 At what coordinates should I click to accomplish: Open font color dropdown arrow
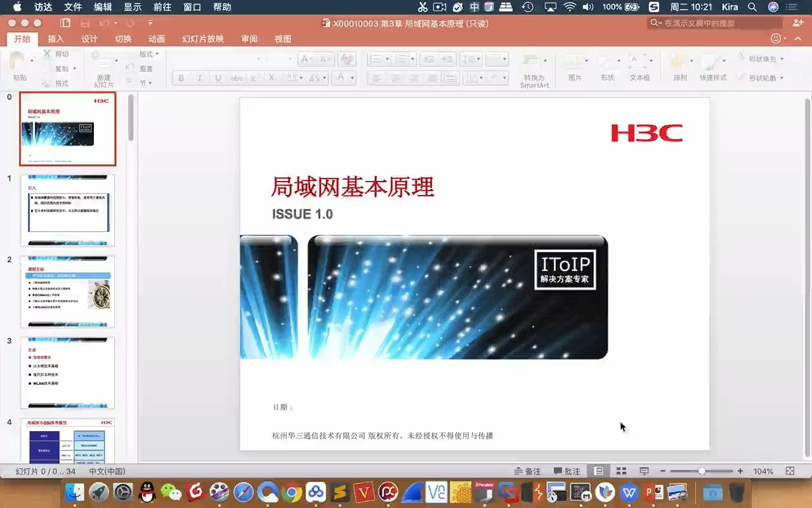[353, 78]
